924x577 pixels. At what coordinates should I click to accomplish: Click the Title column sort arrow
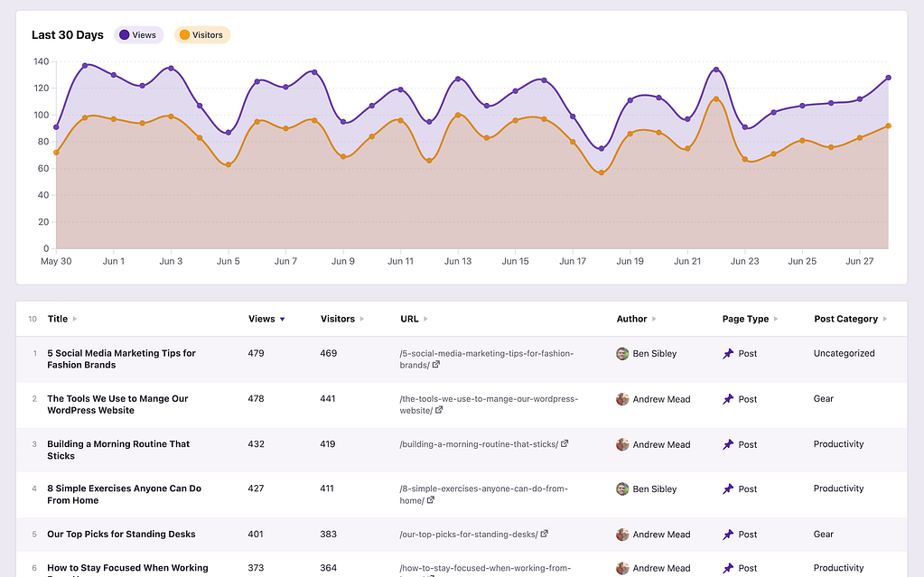point(75,319)
